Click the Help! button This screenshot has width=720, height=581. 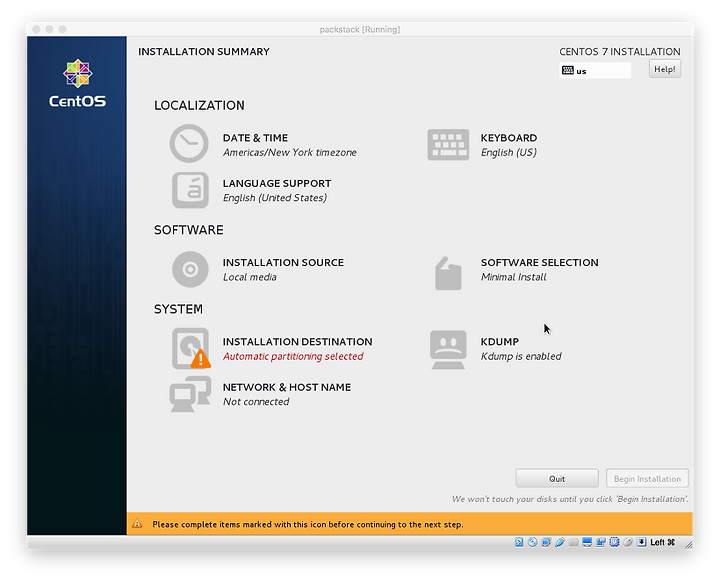[664, 69]
